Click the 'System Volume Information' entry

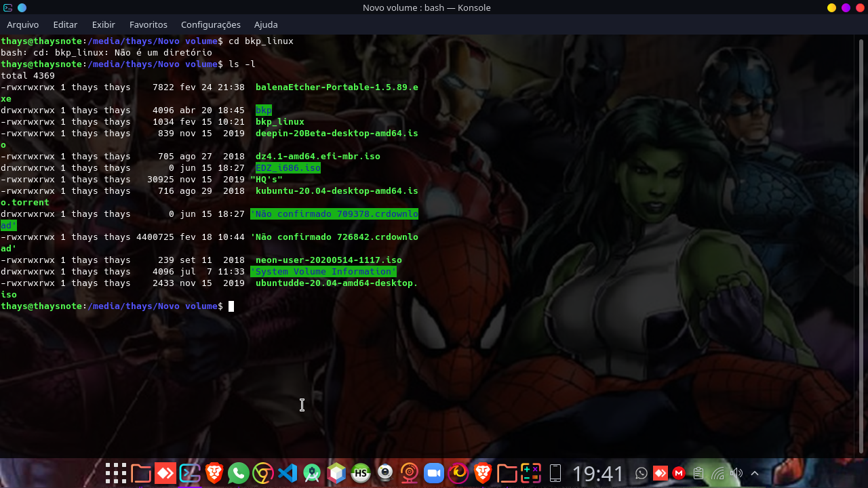pos(323,271)
